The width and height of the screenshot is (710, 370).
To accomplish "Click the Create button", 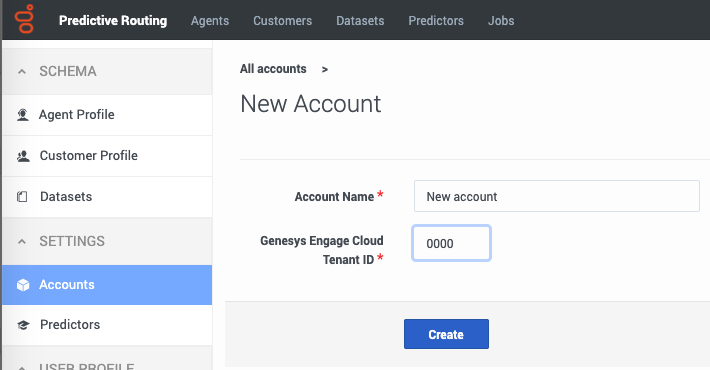I will pyautogui.click(x=446, y=334).
